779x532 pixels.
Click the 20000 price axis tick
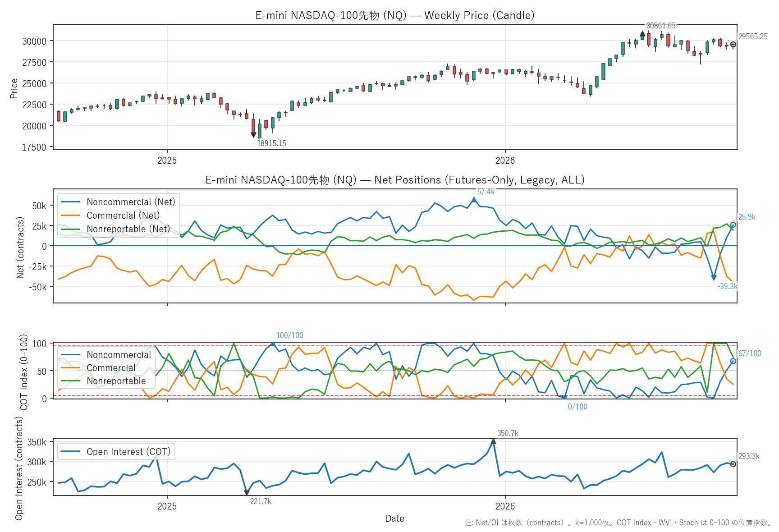(x=34, y=126)
